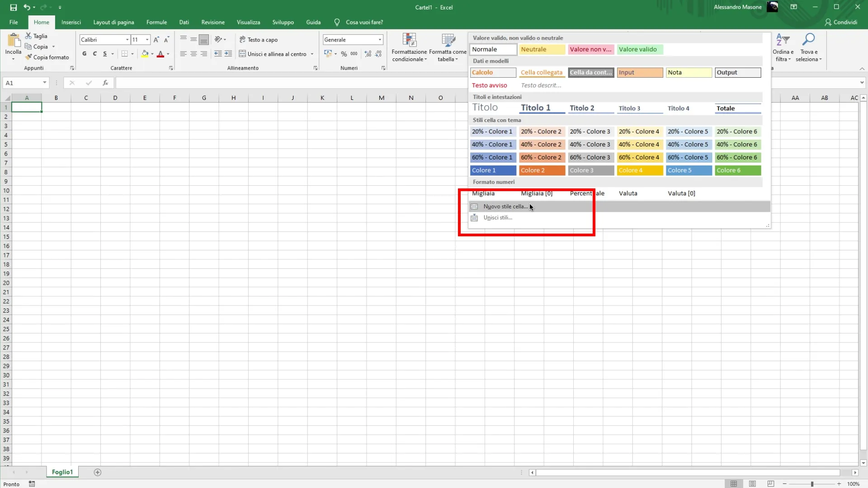Add a new sheet with plus icon
The width and height of the screenshot is (868, 488).
pos(97,472)
